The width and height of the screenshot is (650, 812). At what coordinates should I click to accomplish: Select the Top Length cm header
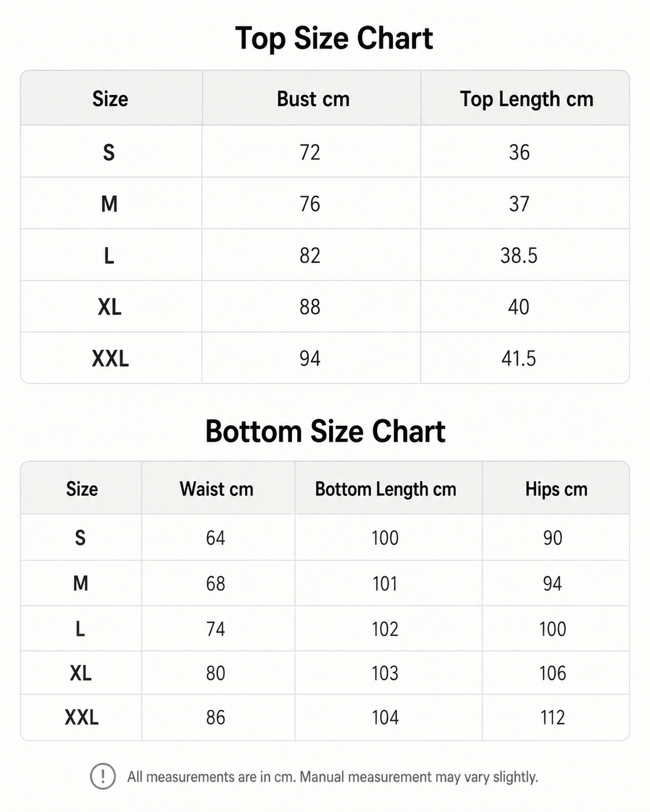pos(527,99)
